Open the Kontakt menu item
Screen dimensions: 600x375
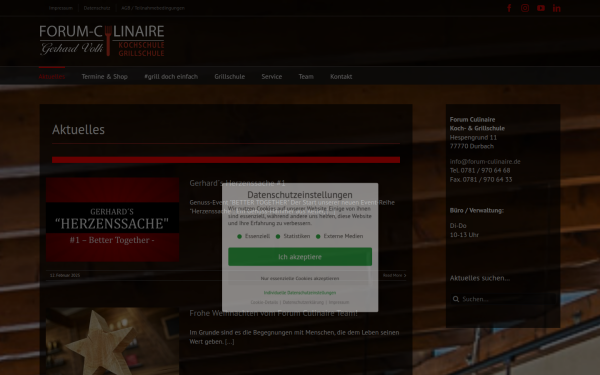click(x=341, y=76)
